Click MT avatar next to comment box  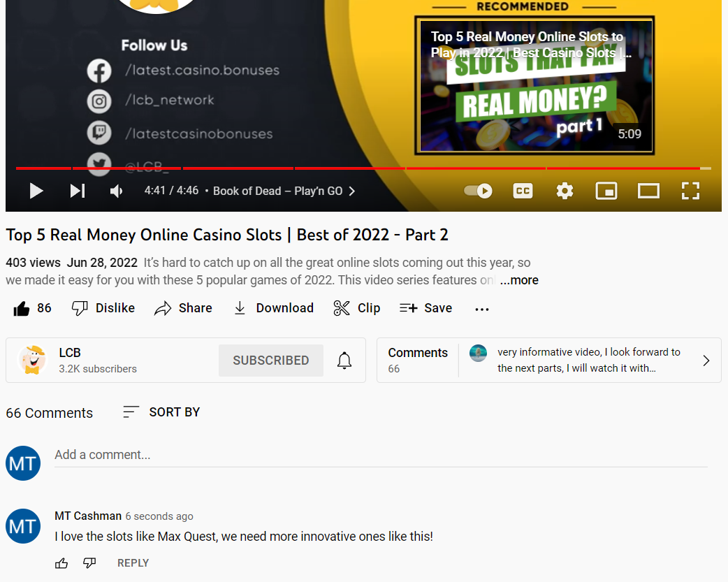click(23, 463)
